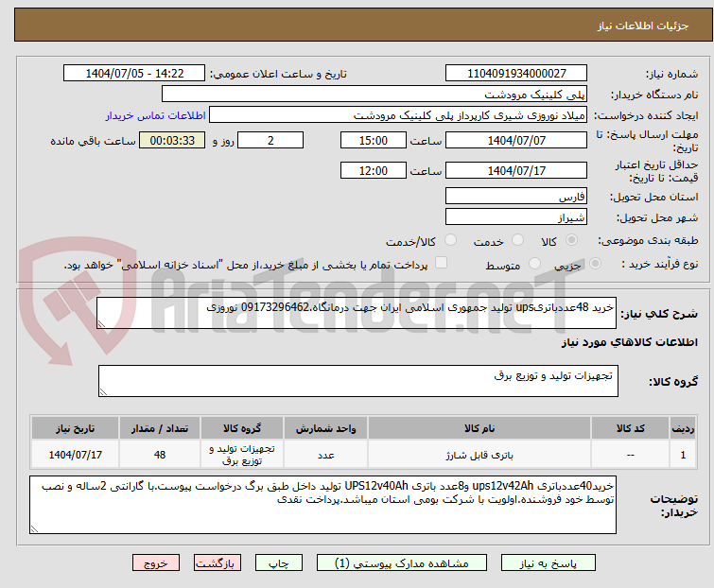Viewport: 714px width, 588px height.
Task: Click the توضیحات خریدار notes textarea
Action: (x=322, y=505)
